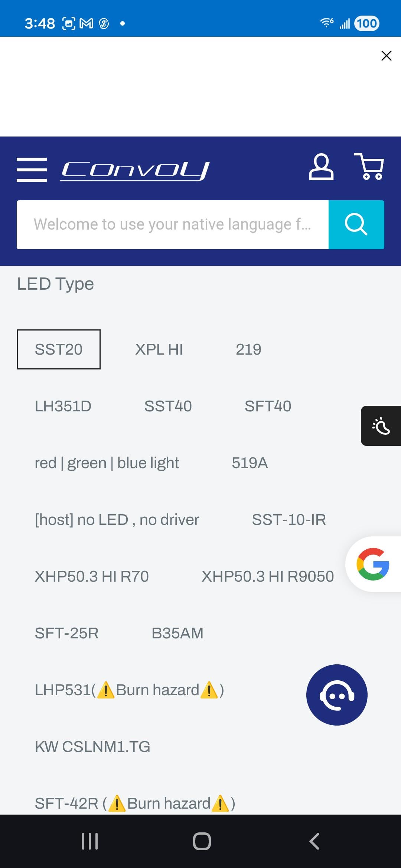Go to the Convoy logo homepage

(x=135, y=171)
